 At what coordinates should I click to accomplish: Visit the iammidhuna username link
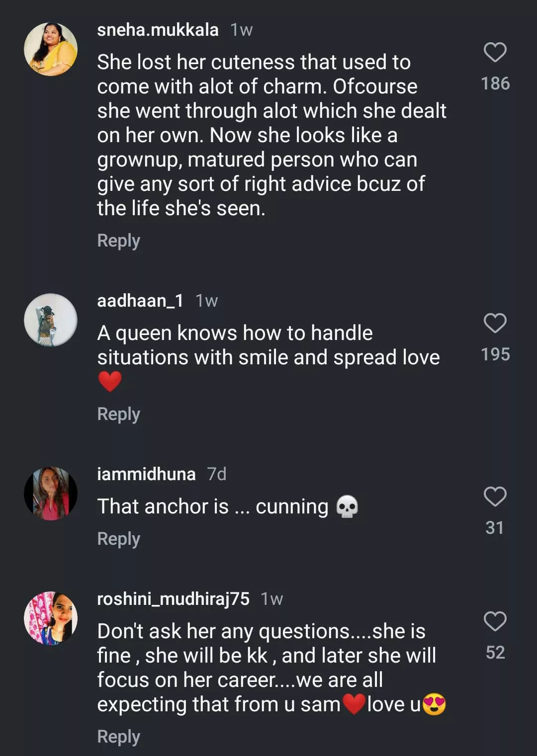pos(146,474)
